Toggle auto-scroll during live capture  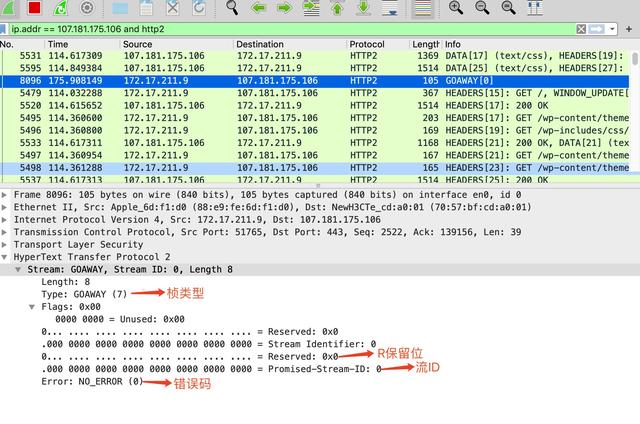pyautogui.click(x=390, y=7)
